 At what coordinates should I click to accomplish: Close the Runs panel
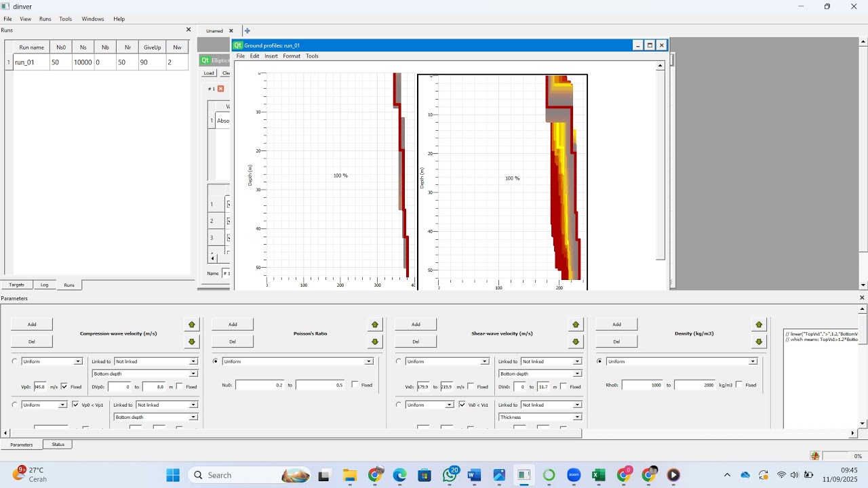[x=189, y=30]
